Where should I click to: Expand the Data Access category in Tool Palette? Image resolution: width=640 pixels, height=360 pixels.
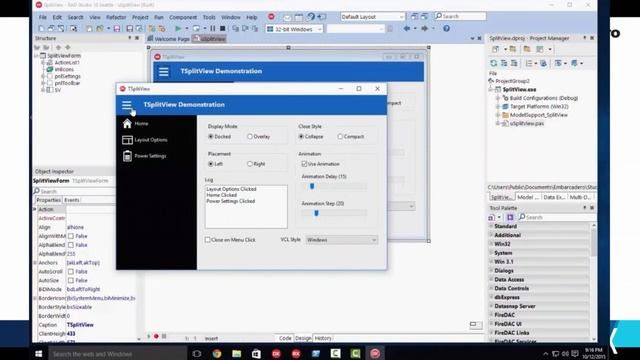coord(491,280)
